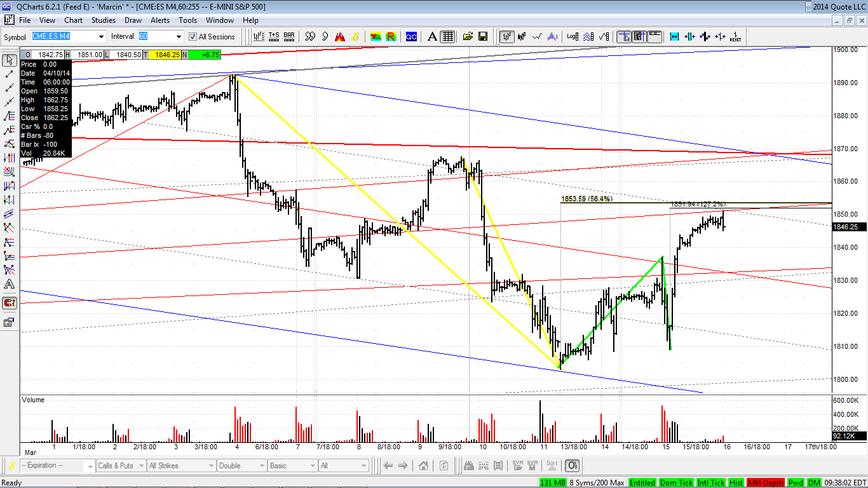The image size is (868, 488).
Task: Toggle the Log scale button
Action: point(573,37)
